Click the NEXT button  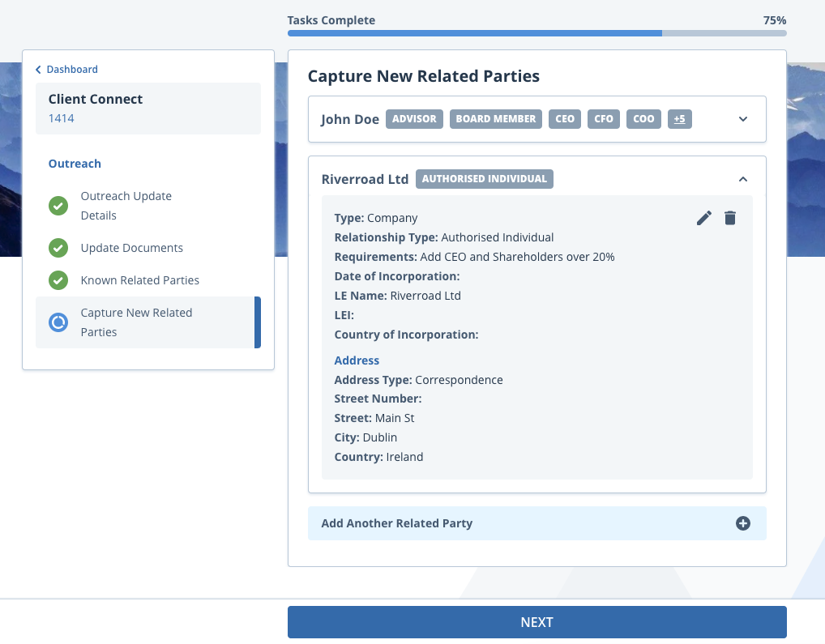pos(536,621)
